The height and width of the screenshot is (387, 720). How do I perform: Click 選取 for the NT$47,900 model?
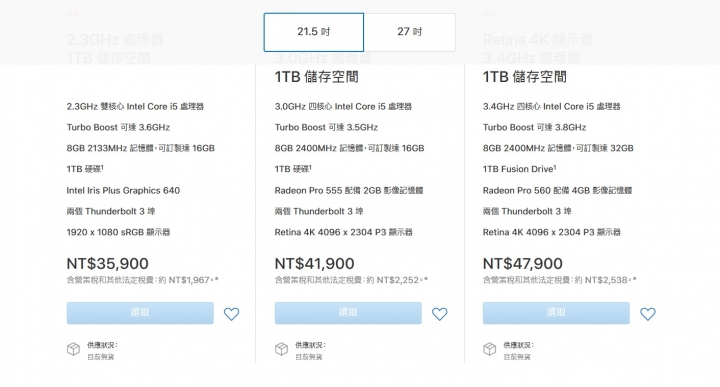tap(556, 313)
